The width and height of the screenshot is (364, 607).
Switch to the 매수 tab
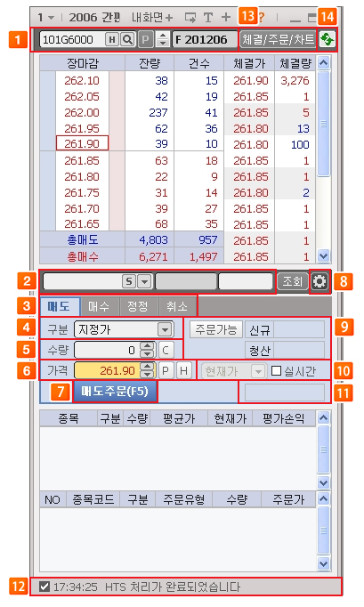pos(99,306)
